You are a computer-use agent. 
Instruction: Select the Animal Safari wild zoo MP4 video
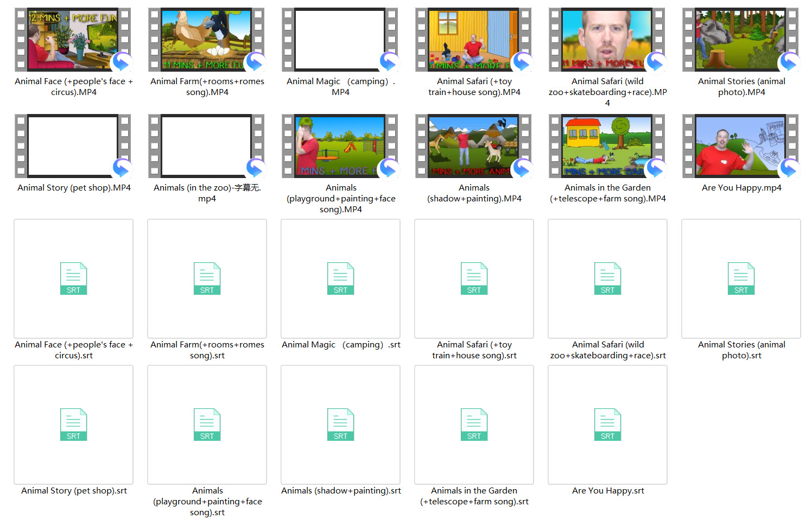click(607, 39)
